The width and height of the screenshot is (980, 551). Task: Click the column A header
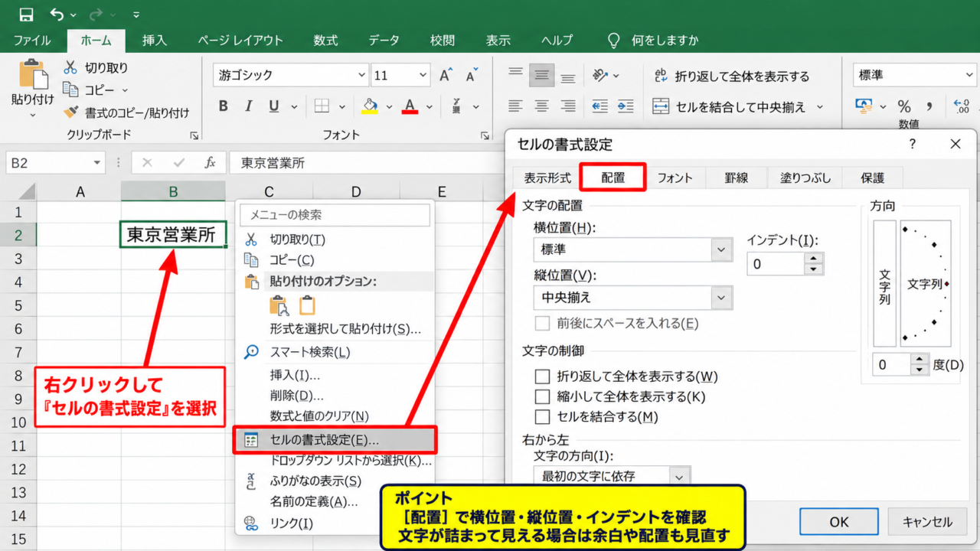pos(80,191)
